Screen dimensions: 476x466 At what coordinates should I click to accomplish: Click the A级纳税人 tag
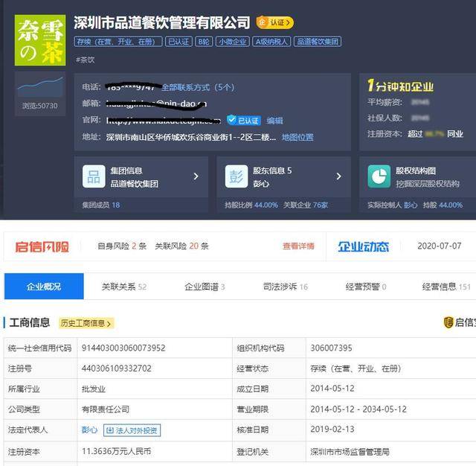pyautogui.click(x=271, y=42)
